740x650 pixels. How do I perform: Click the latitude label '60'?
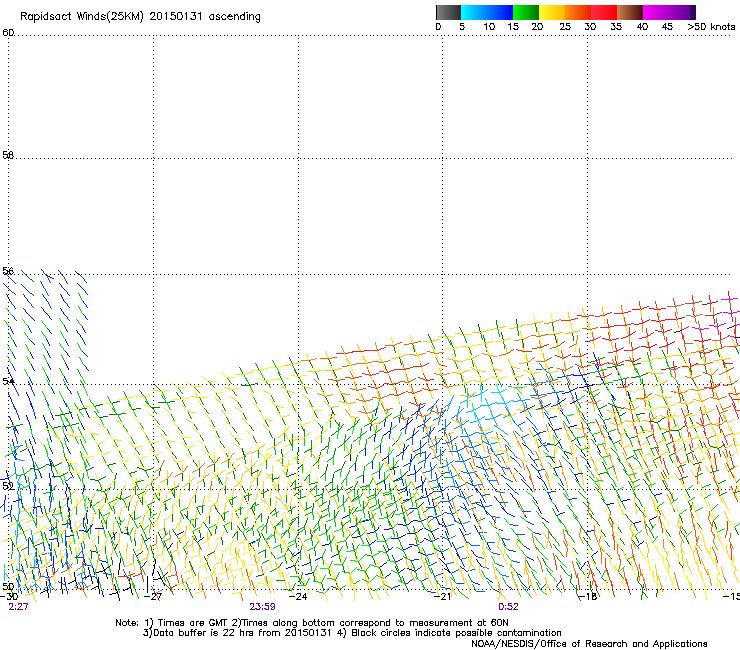8,33
